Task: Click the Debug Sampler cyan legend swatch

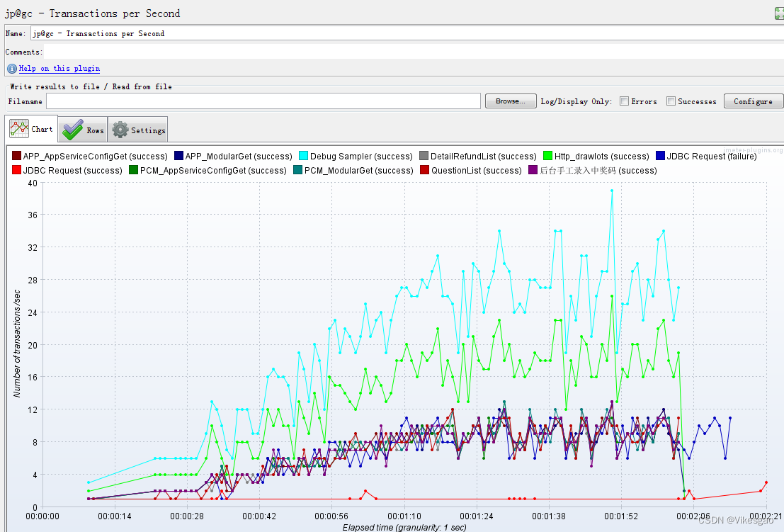Action: pos(304,156)
